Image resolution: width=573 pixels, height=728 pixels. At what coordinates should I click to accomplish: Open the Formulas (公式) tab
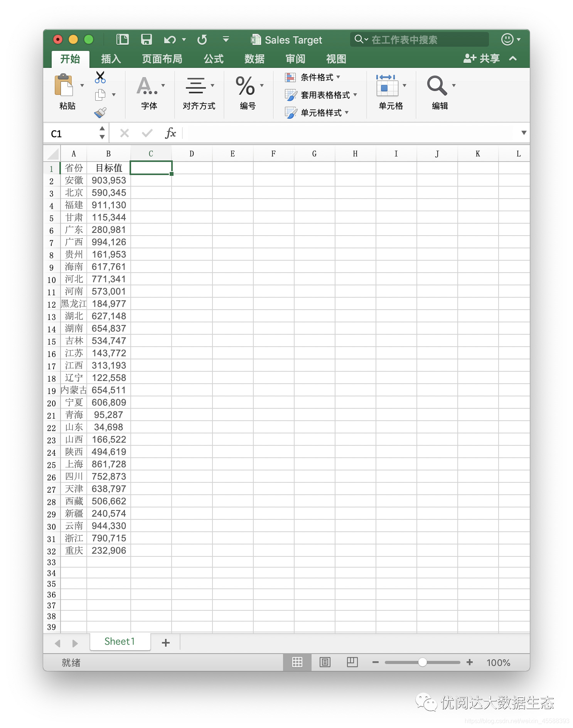tap(214, 59)
